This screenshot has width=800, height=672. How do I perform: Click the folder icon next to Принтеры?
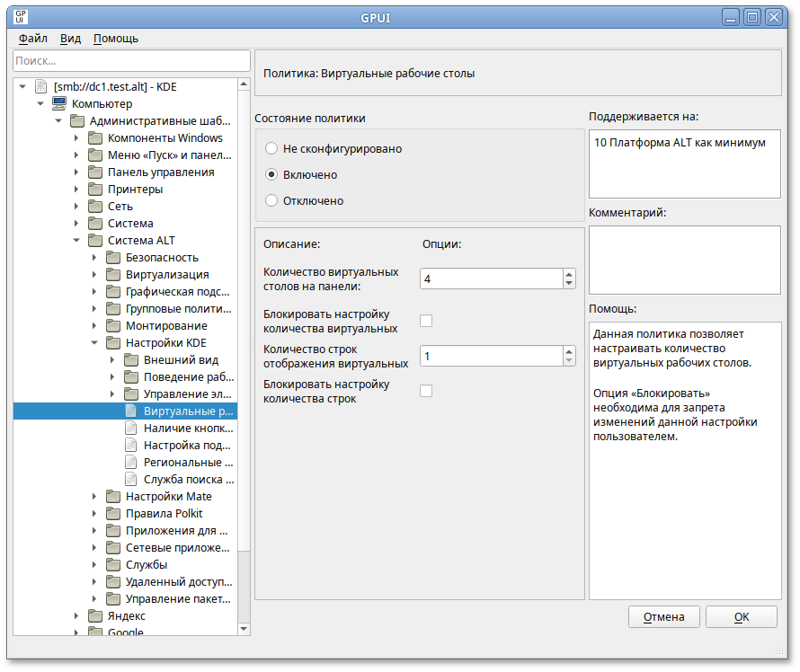tap(94, 190)
